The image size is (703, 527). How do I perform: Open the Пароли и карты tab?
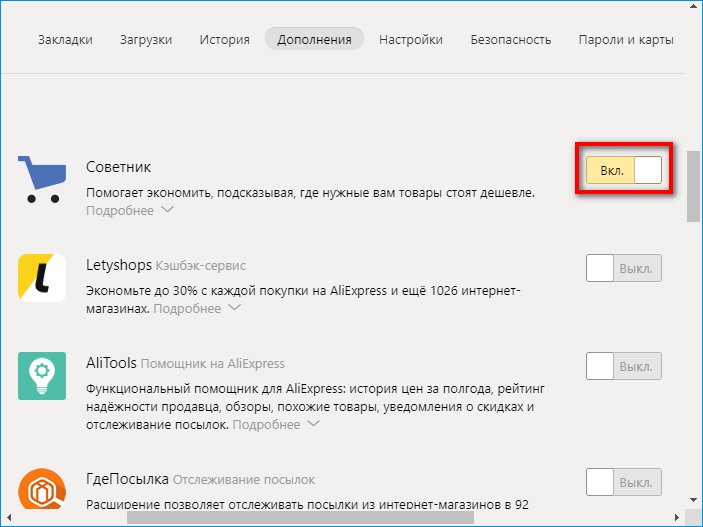pyautogui.click(x=626, y=39)
